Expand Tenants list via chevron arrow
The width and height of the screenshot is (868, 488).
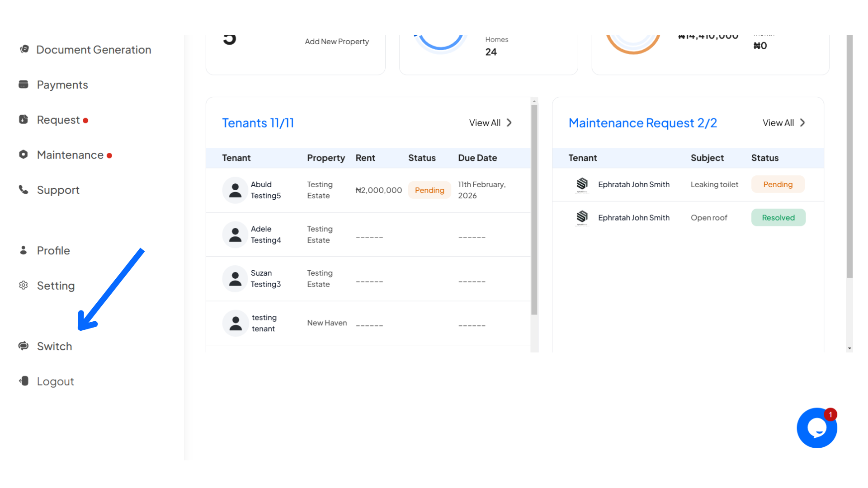[509, 123]
